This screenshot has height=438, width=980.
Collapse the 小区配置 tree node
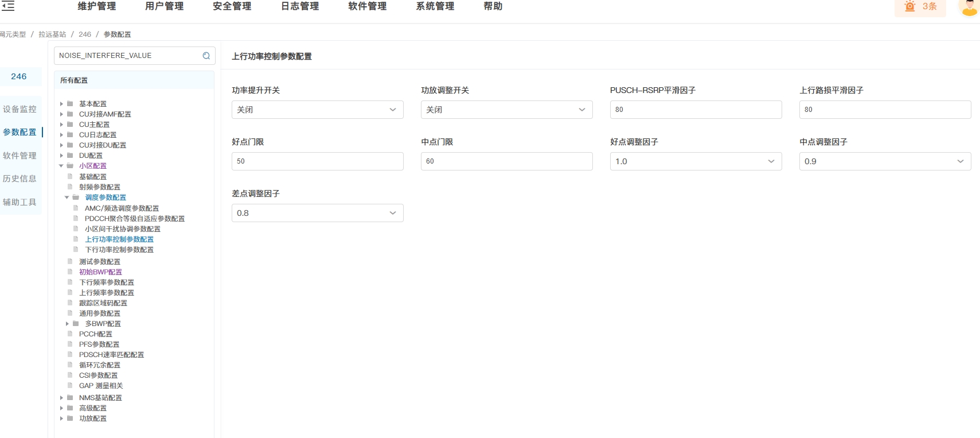click(x=61, y=166)
